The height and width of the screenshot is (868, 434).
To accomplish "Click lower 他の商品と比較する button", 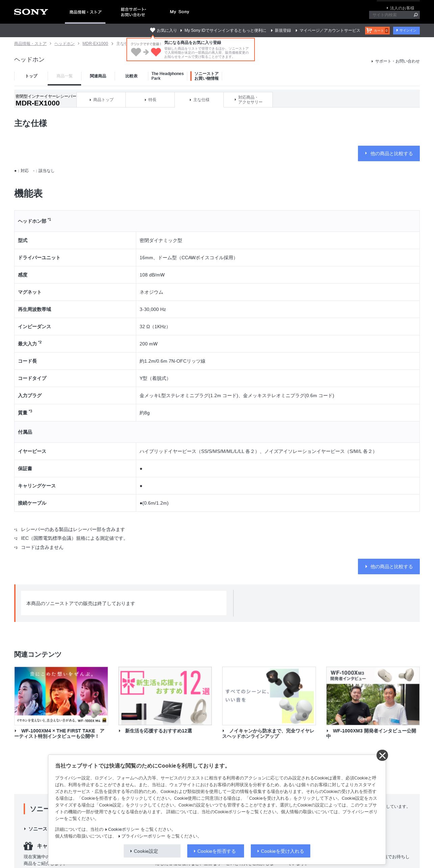I will (x=389, y=566).
